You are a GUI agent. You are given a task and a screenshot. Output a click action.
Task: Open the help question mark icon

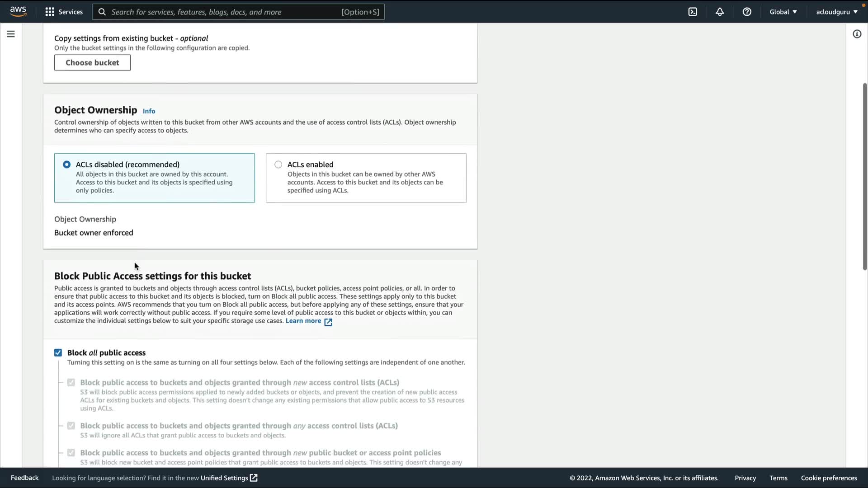(747, 12)
